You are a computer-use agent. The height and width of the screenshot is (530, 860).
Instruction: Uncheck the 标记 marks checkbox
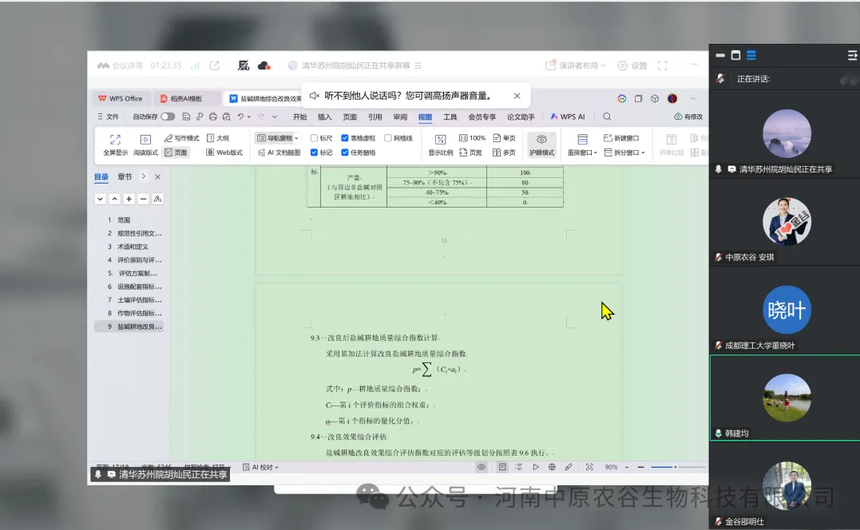pos(314,153)
